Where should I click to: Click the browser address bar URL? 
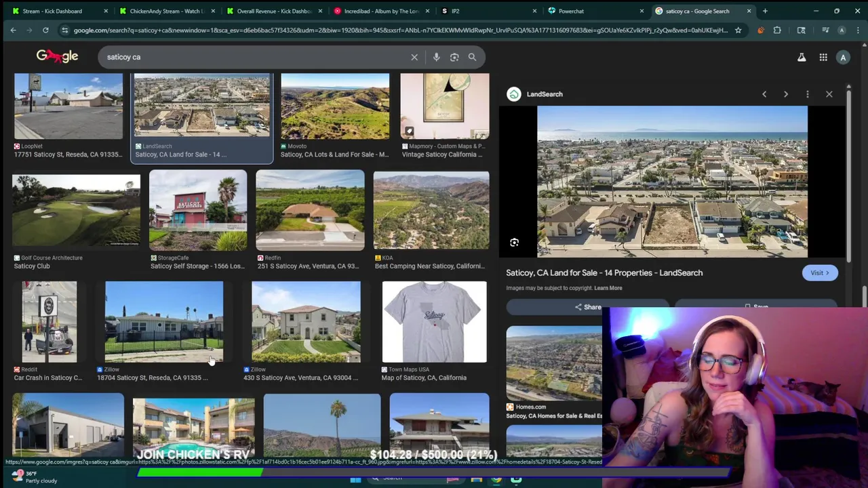click(x=400, y=30)
